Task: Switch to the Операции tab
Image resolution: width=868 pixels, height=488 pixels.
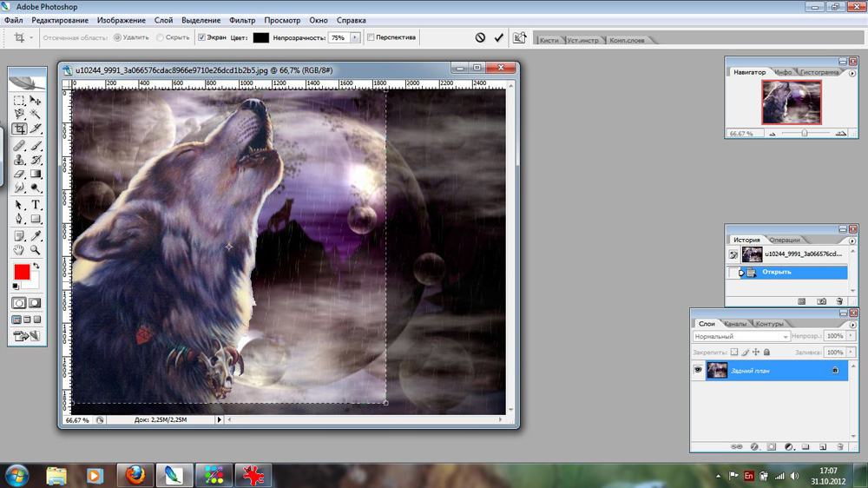Action: pos(785,240)
